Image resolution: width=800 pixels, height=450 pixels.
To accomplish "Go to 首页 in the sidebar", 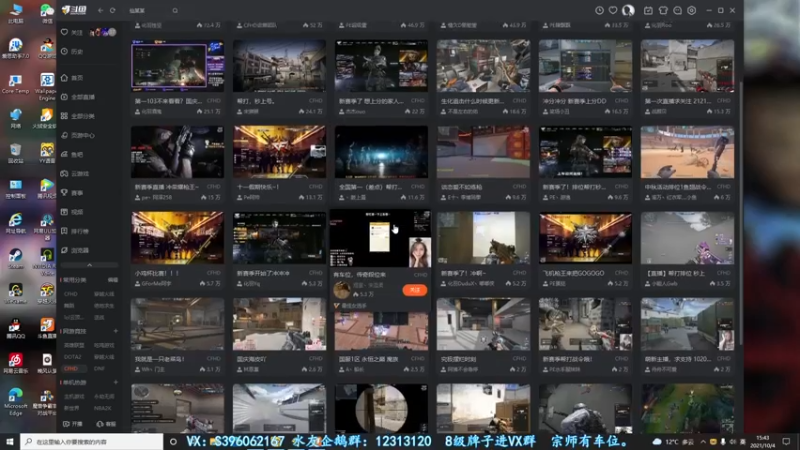I will pos(72,78).
